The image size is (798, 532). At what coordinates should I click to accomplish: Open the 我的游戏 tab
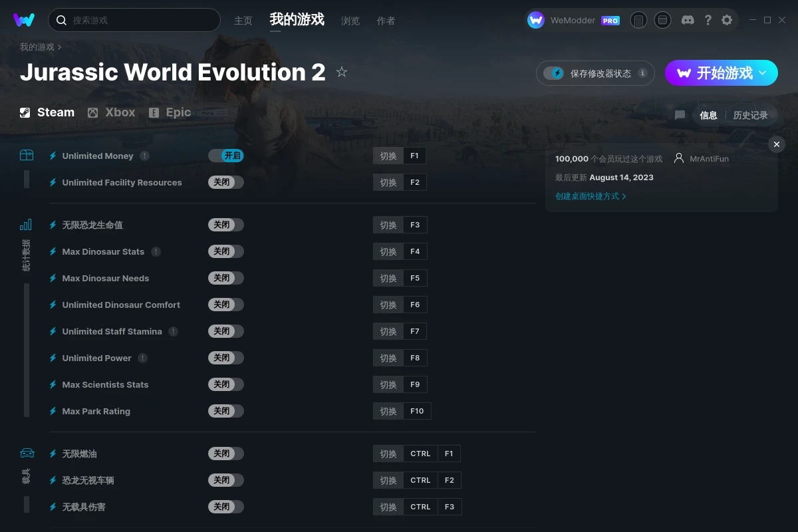click(297, 20)
